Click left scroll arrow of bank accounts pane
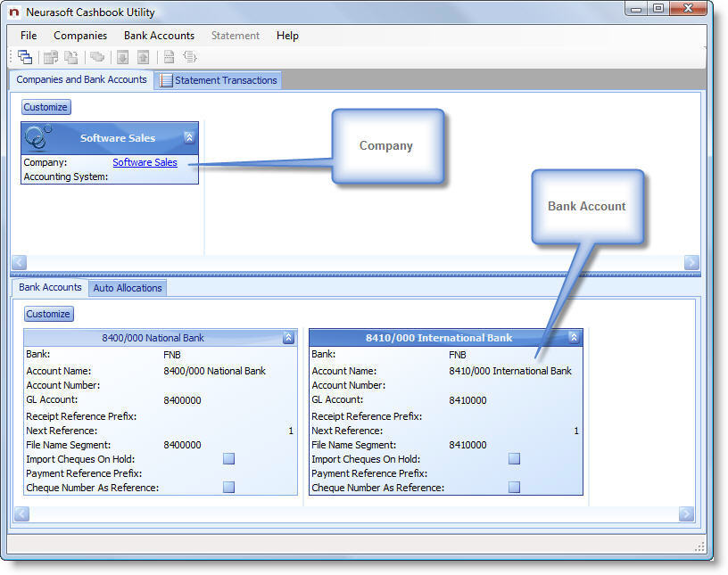 click(x=20, y=514)
